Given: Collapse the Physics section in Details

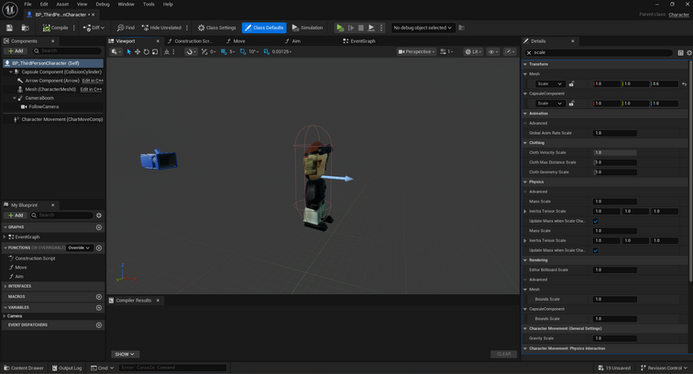Looking at the screenshot, I should point(525,182).
